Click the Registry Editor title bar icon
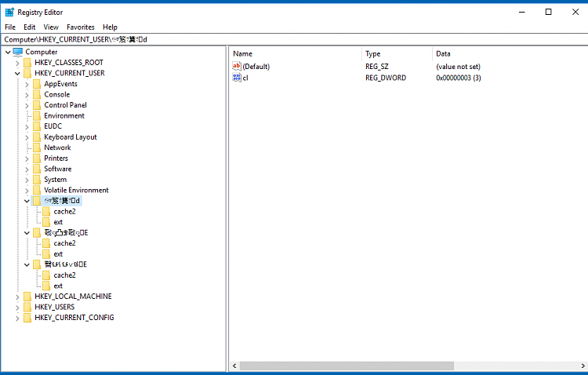The image size is (588, 375). tap(9, 12)
